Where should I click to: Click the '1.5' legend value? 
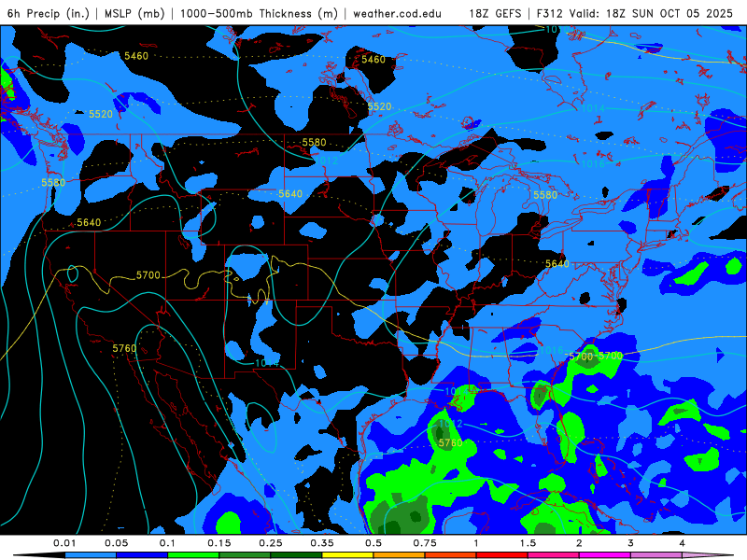(528, 543)
